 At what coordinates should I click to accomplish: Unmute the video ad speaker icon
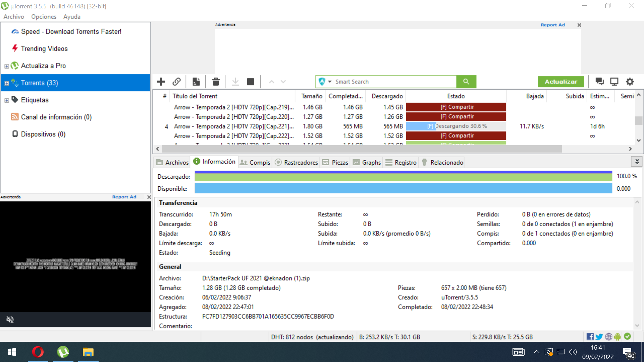(10, 319)
